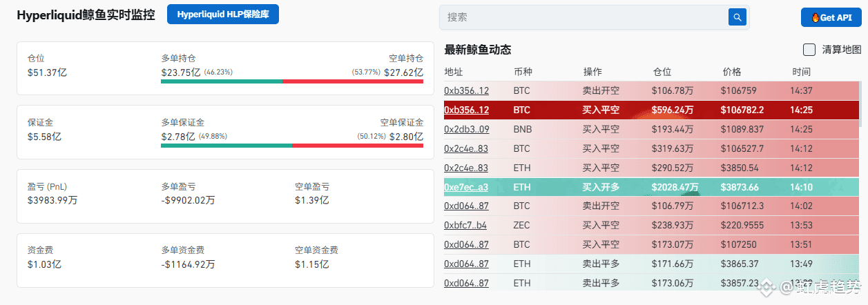Click the 仓位 column header in whale table
This screenshot has height=305, width=868.
tap(662, 72)
